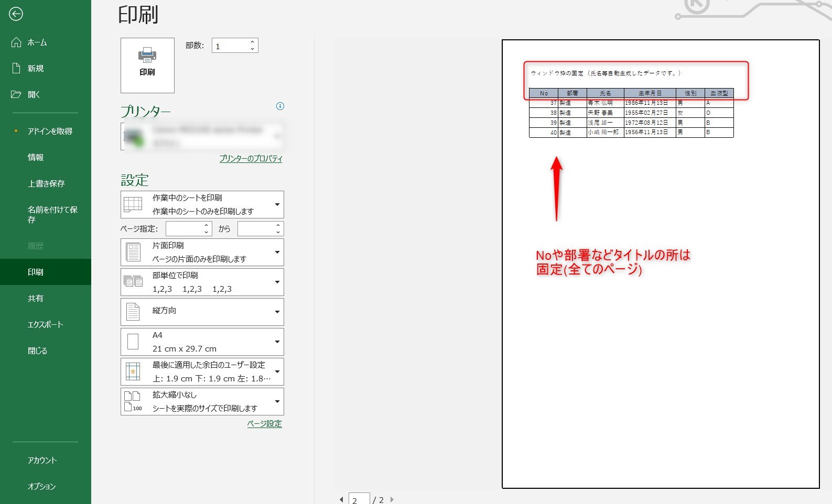This screenshot has height=504, width=832.
Task: Select ホーム in the sidebar
Action: coord(37,42)
